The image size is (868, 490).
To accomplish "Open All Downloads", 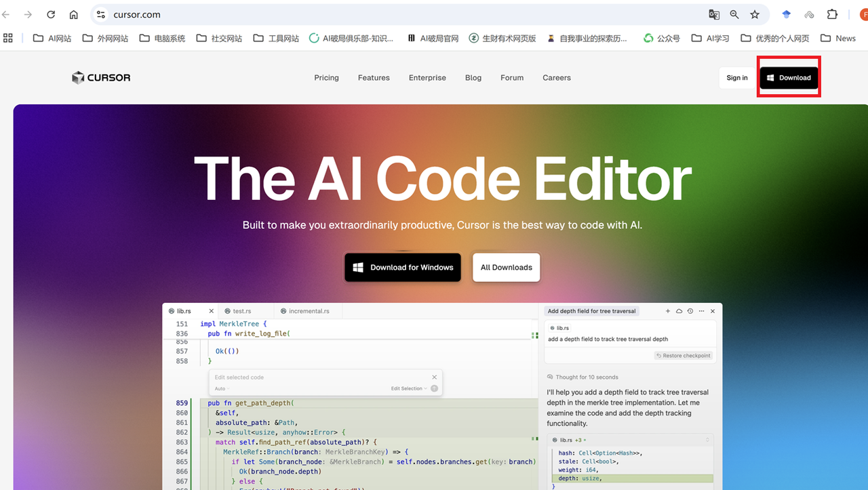I will (x=507, y=268).
